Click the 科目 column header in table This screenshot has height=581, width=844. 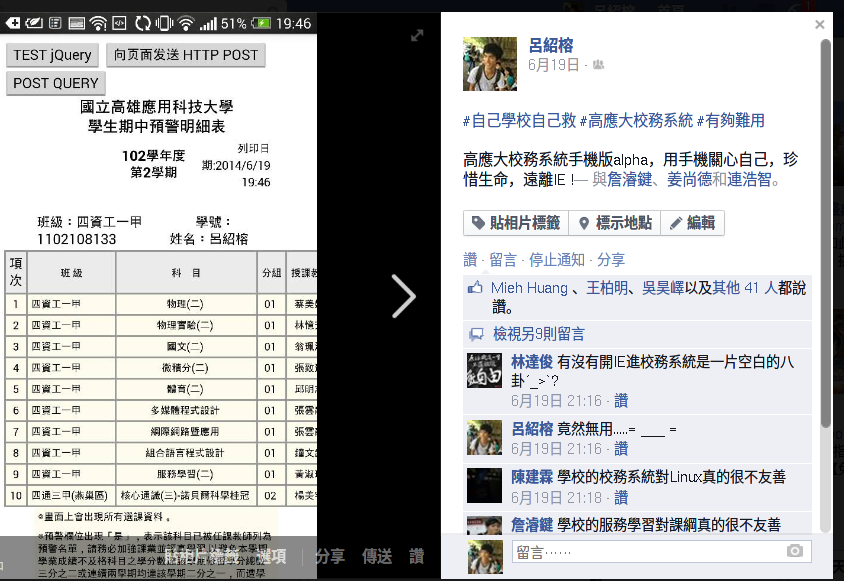point(186,273)
